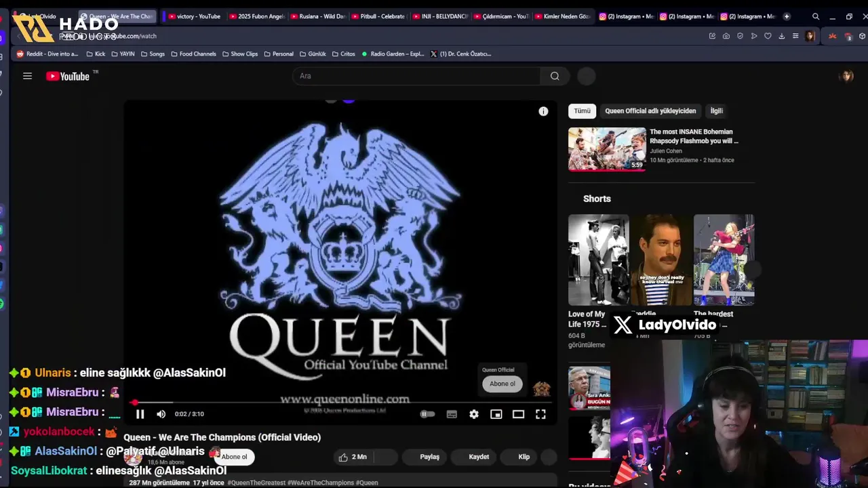
Task: Go to the YouTube home logo
Action: (x=68, y=76)
